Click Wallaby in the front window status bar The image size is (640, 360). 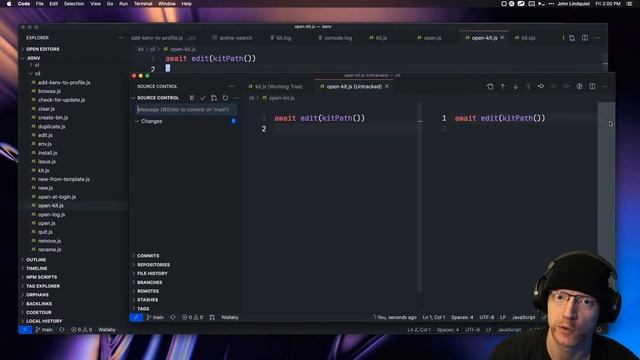tap(230, 317)
